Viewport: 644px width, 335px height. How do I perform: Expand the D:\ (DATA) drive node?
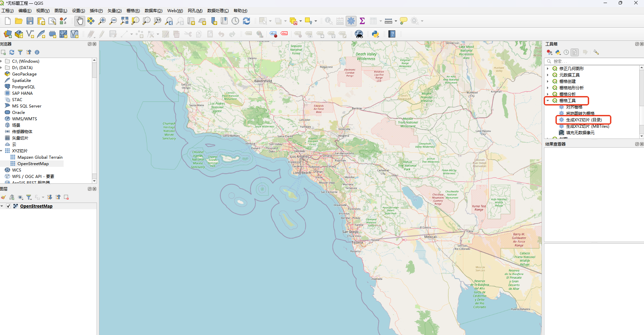pos(1,68)
